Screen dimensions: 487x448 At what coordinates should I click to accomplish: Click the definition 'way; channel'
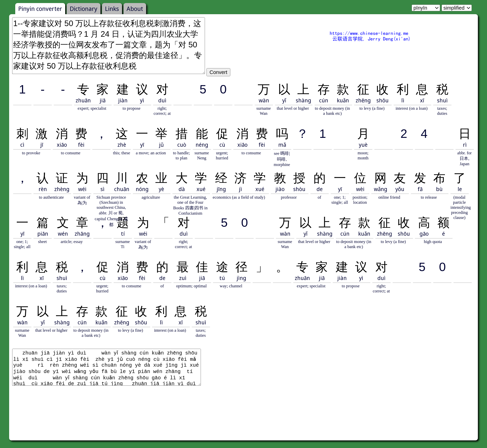[231, 286]
